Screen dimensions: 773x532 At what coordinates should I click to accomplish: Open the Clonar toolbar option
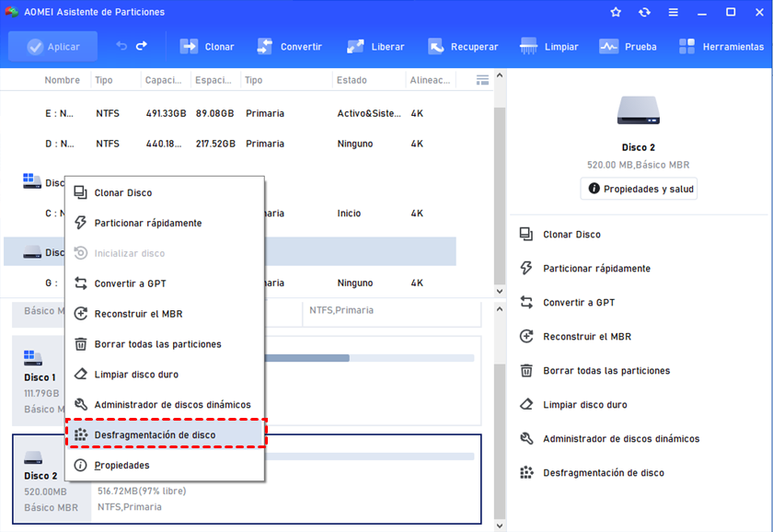[x=207, y=46]
